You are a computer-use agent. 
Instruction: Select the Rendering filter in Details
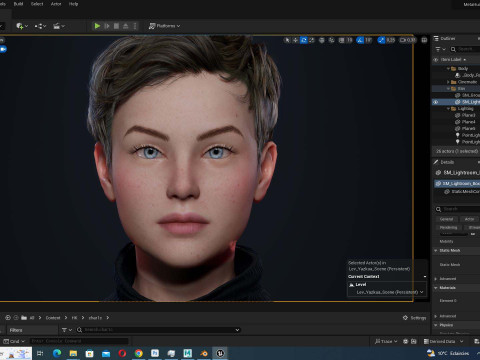[x=448, y=227]
